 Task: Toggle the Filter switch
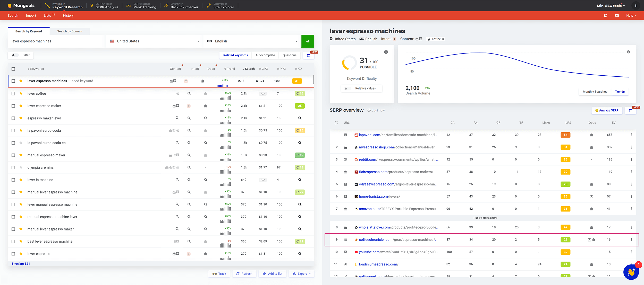[x=15, y=55]
